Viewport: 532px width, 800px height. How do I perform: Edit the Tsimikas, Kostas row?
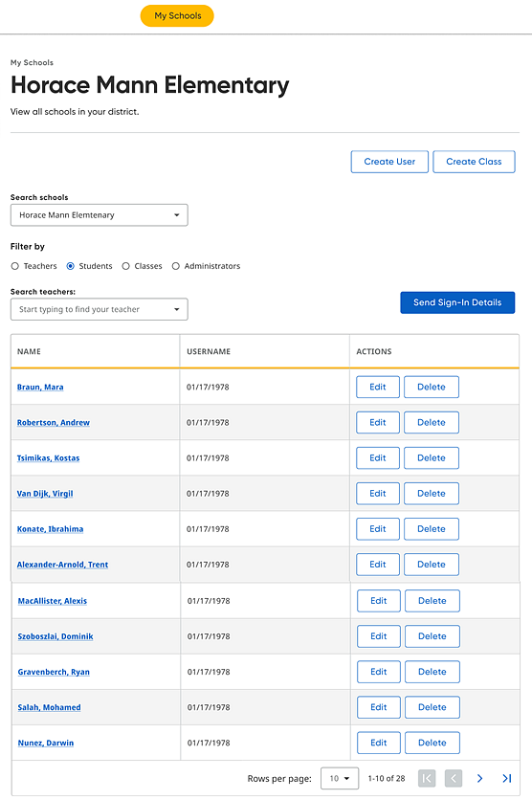pyautogui.click(x=378, y=457)
